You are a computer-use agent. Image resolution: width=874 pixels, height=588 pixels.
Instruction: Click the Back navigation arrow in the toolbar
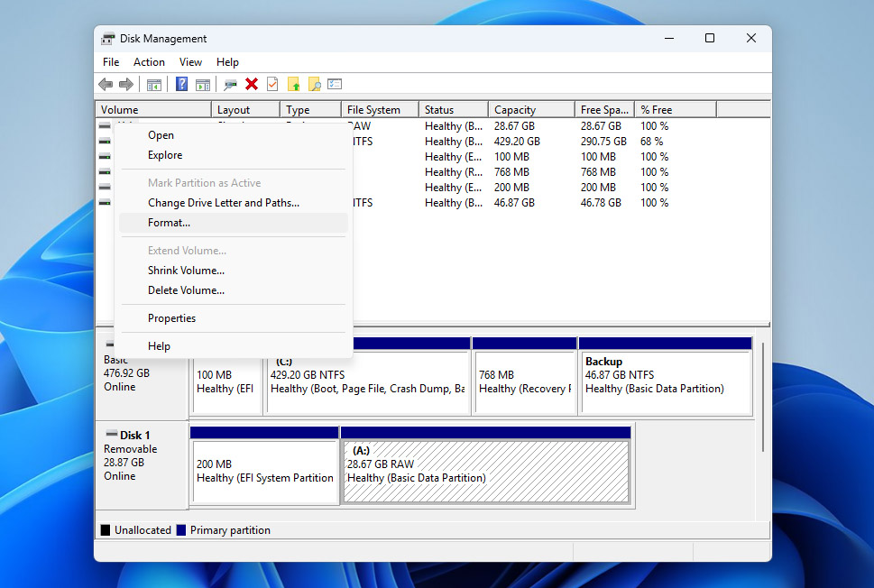(x=106, y=84)
